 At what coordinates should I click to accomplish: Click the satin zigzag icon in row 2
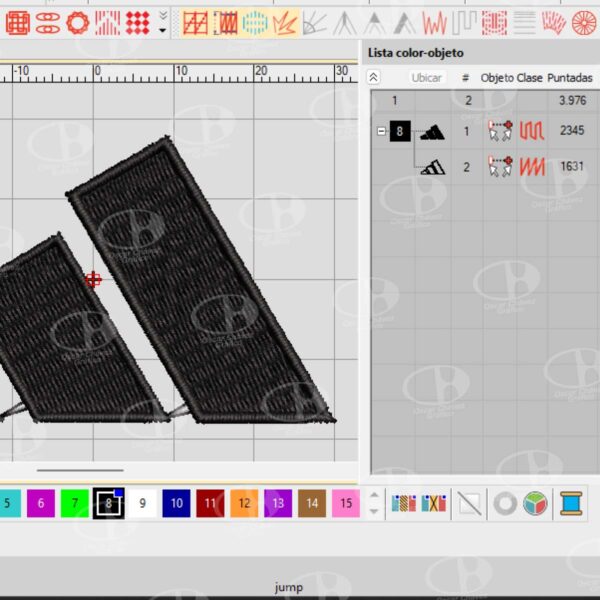click(x=532, y=167)
